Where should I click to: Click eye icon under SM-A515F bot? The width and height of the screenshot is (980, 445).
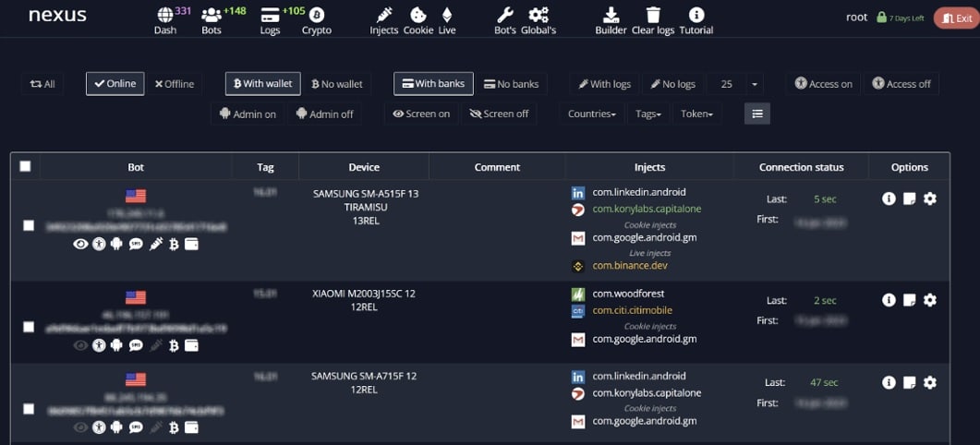click(x=80, y=245)
